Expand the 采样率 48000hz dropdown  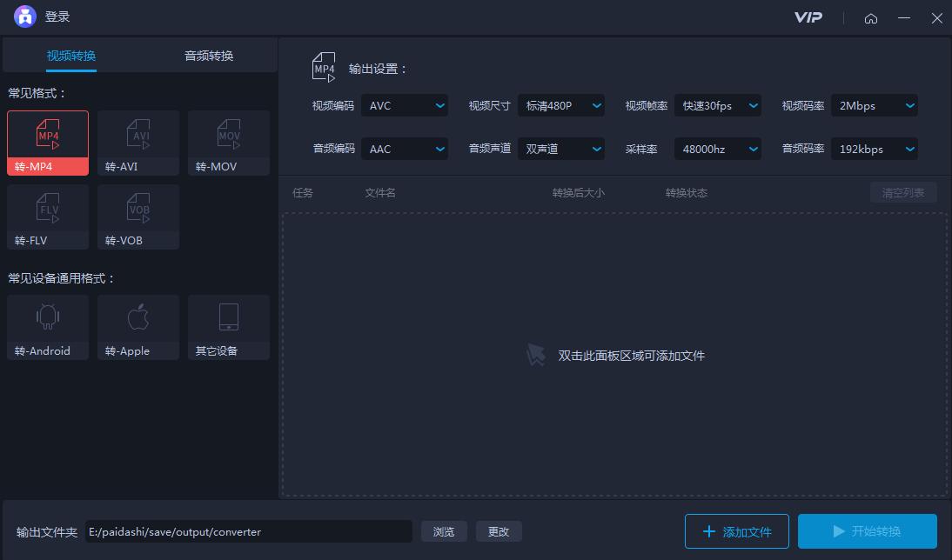tap(718, 149)
